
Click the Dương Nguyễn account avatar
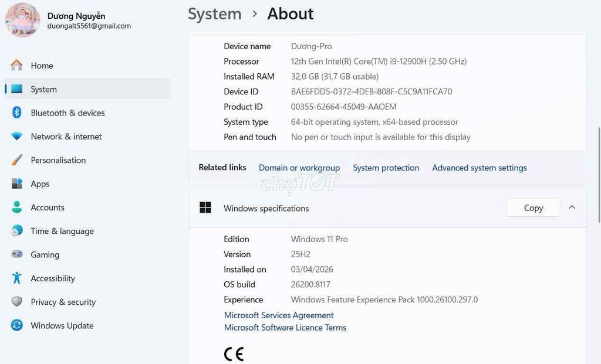pos(22,20)
